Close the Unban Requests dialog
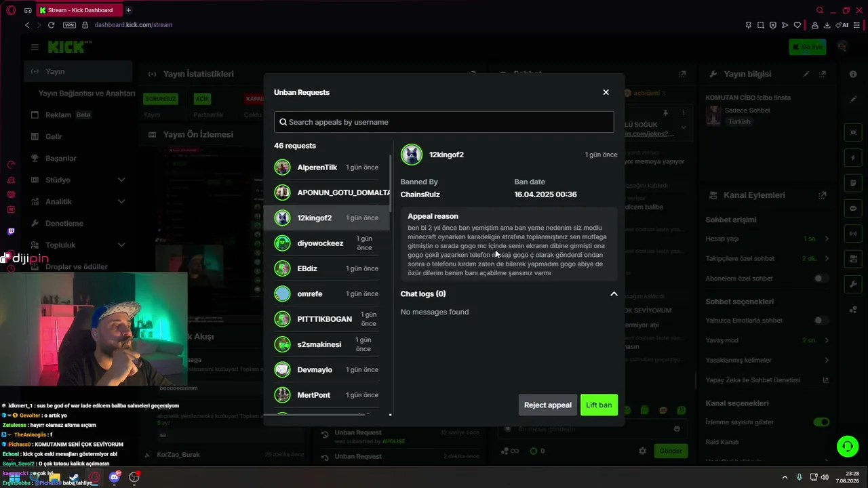 click(606, 92)
